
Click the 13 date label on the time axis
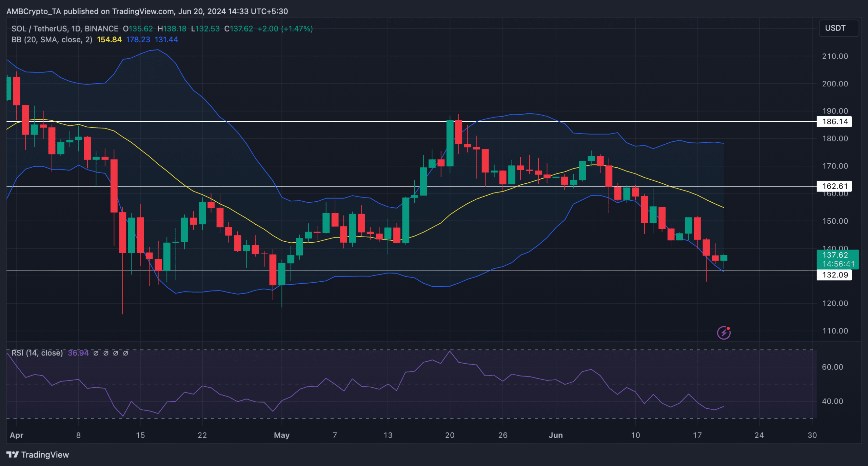[388, 435]
